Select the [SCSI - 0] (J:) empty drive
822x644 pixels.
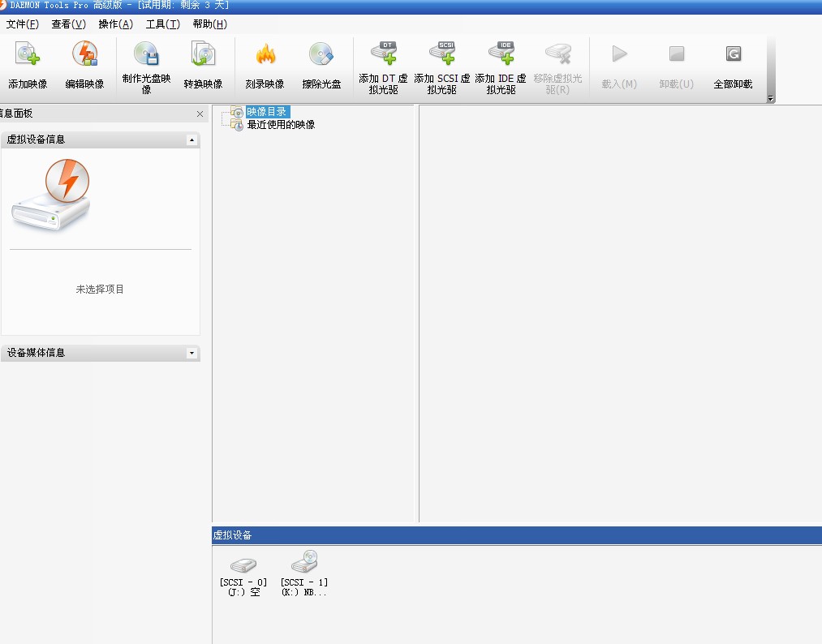tap(243, 573)
